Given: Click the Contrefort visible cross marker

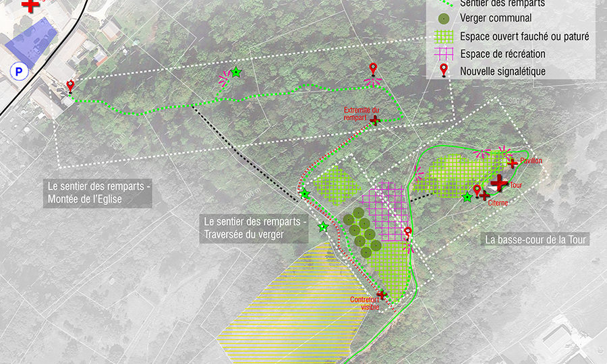Looking at the screenshot, I should pos(380,295).
